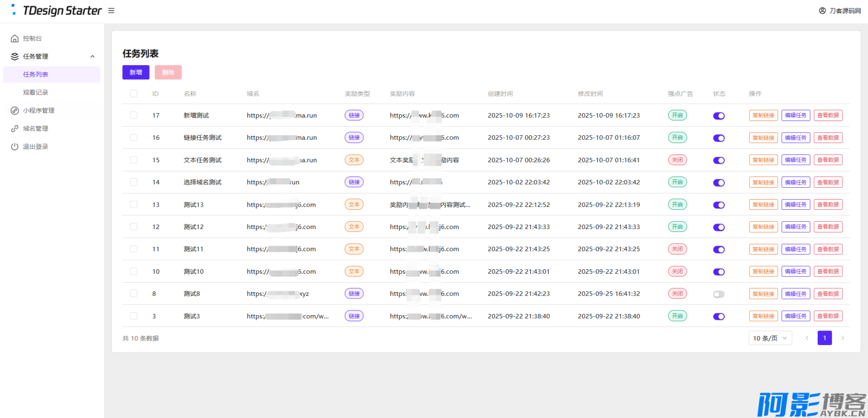The image size is (868, 418).
Task: Click the 新增 button
Action: point(136,72)
